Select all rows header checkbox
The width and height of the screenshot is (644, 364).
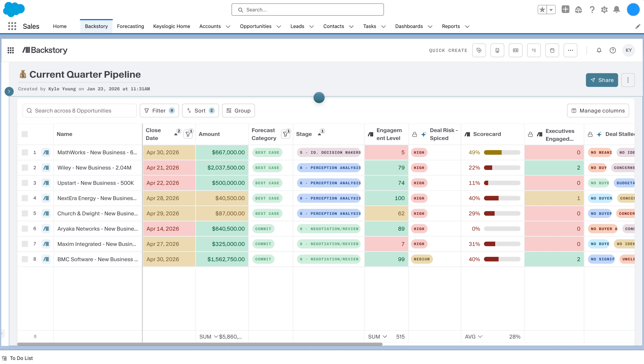[25, 134]
